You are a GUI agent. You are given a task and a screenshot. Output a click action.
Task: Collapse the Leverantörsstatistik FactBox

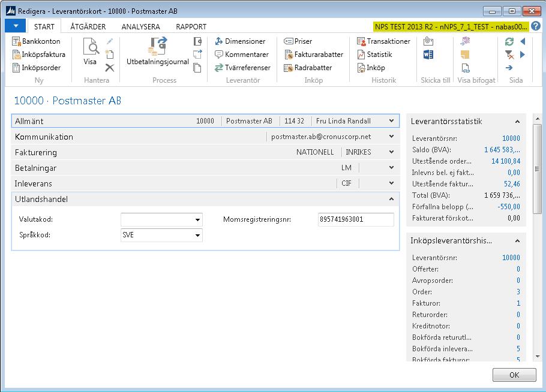pyautogui.click(x=517, y=122)
